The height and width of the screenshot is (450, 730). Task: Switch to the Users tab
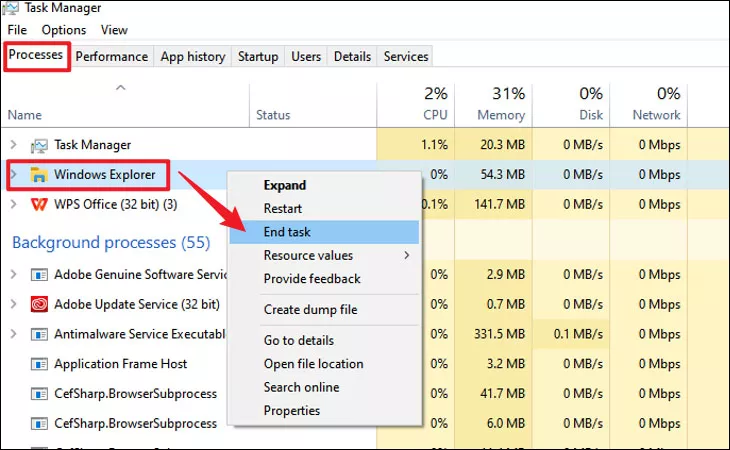coord(306,56)
